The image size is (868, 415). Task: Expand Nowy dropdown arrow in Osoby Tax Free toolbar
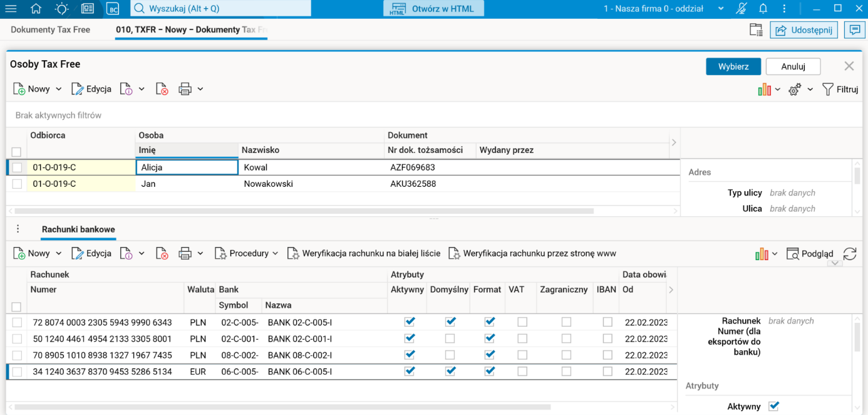pos(59,89)
